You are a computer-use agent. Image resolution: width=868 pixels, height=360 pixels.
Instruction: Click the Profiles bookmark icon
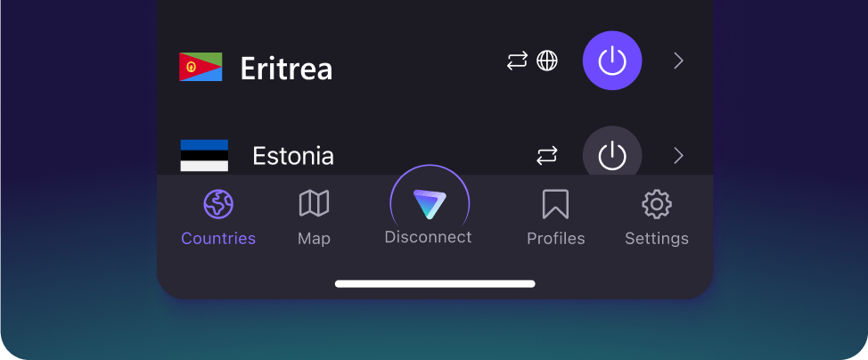tap(555, 204)
